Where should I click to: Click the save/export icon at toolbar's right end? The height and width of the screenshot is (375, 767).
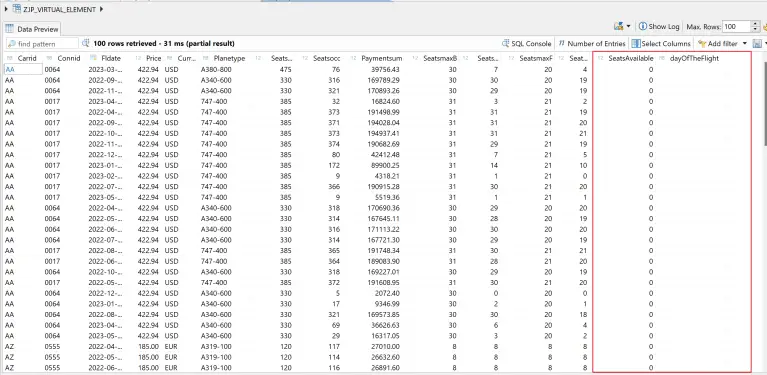click(x=757, y=44)
